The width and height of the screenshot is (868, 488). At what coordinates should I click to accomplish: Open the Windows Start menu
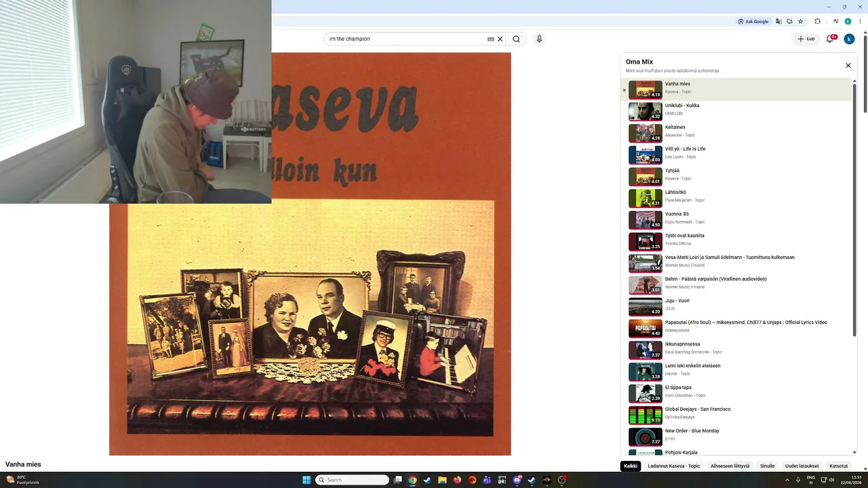click(307, 480)
